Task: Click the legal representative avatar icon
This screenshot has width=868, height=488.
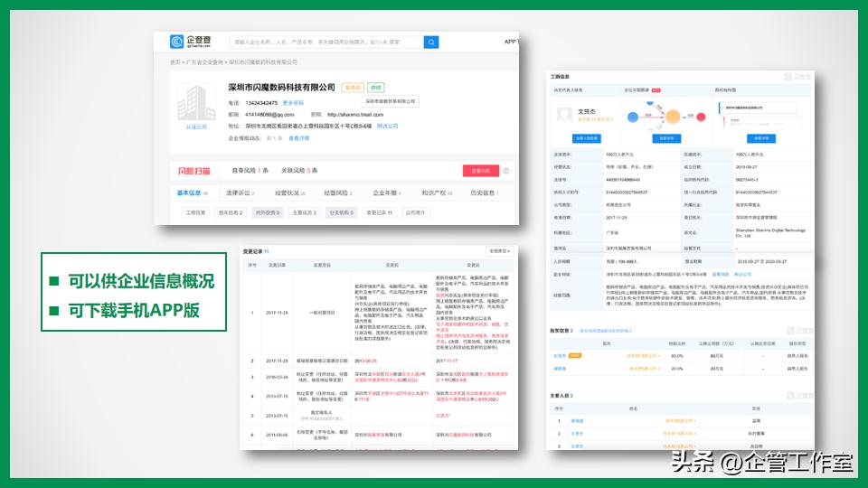Action: [x=564, y=115]
